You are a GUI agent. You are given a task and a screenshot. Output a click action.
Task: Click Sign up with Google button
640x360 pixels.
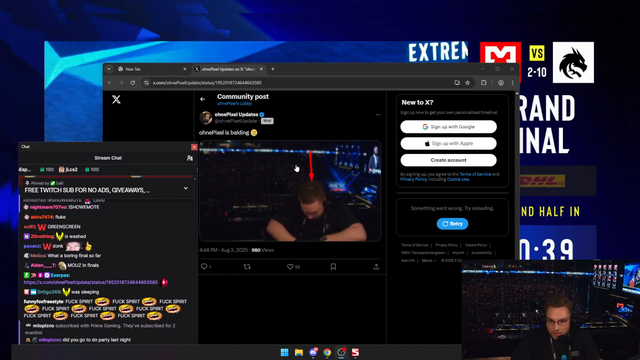[449, 127]
